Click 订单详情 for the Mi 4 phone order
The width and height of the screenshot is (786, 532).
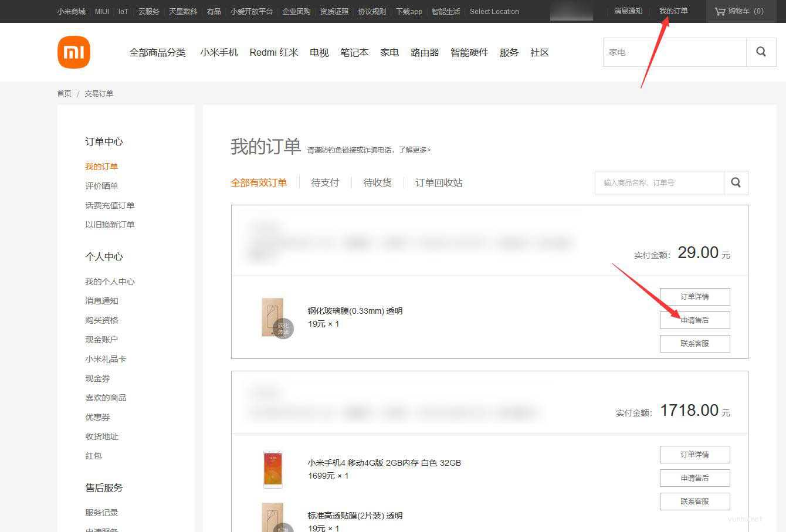(694, 454)
